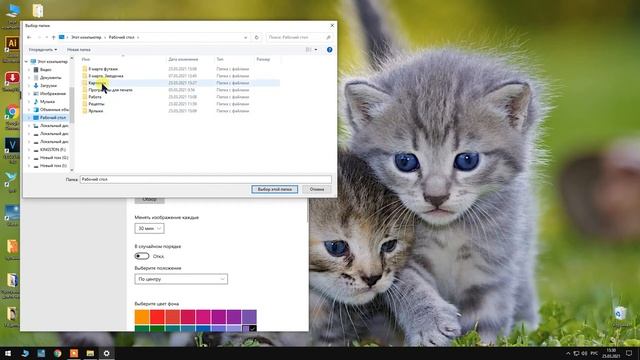Open the change picture interval dropdown

(149, 228)
